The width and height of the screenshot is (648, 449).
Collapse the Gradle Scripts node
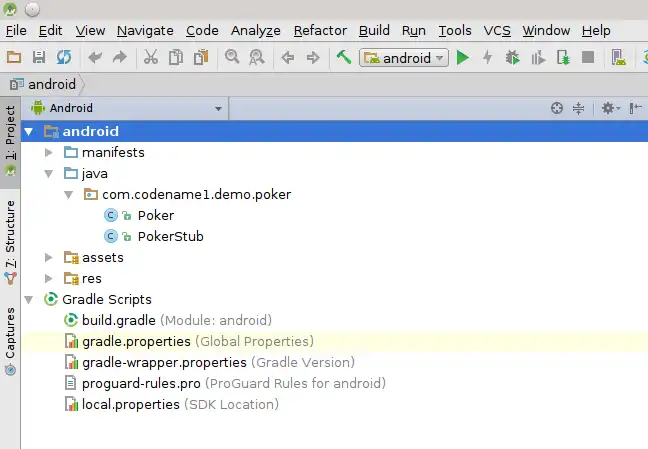(x=29, y=299)
